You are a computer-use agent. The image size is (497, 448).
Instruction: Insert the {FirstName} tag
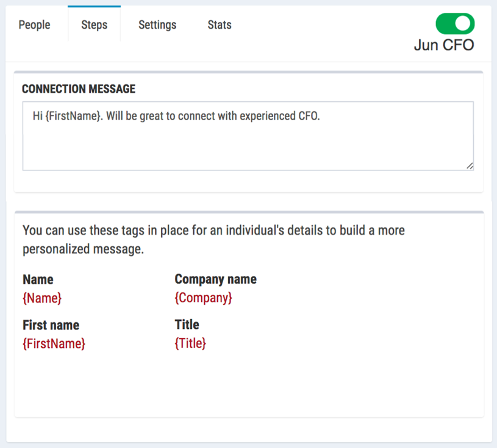[54, 344]
